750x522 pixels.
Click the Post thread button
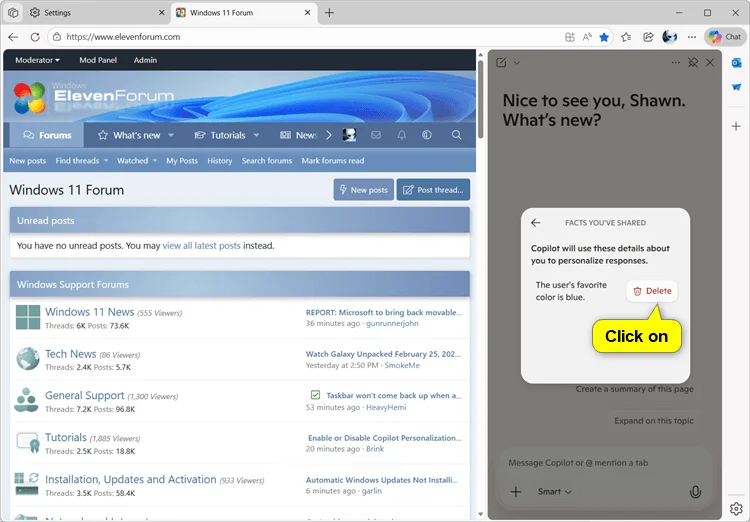point(433,190)
